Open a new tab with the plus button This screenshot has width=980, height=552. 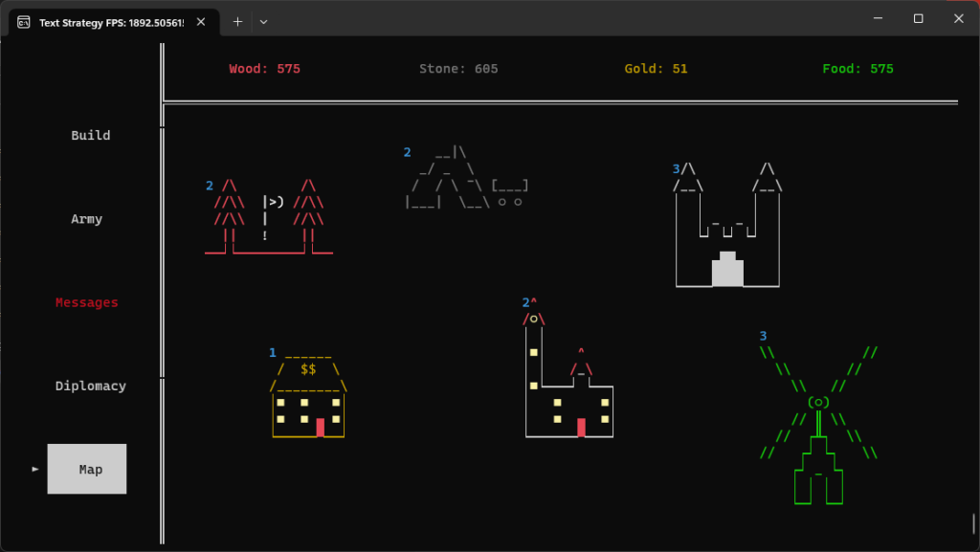(237, 21)
